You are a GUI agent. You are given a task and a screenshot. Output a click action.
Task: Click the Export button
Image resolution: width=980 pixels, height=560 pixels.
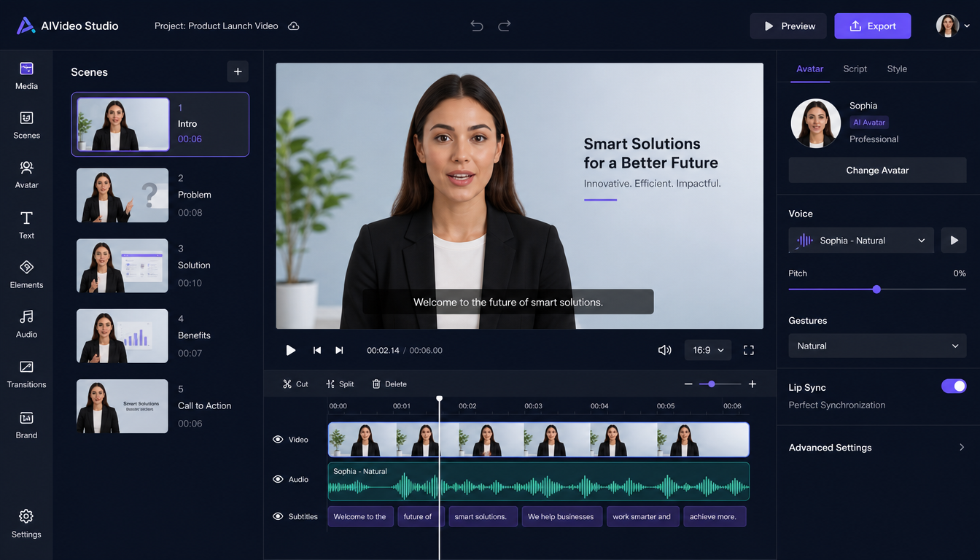[x=873, y=26]
